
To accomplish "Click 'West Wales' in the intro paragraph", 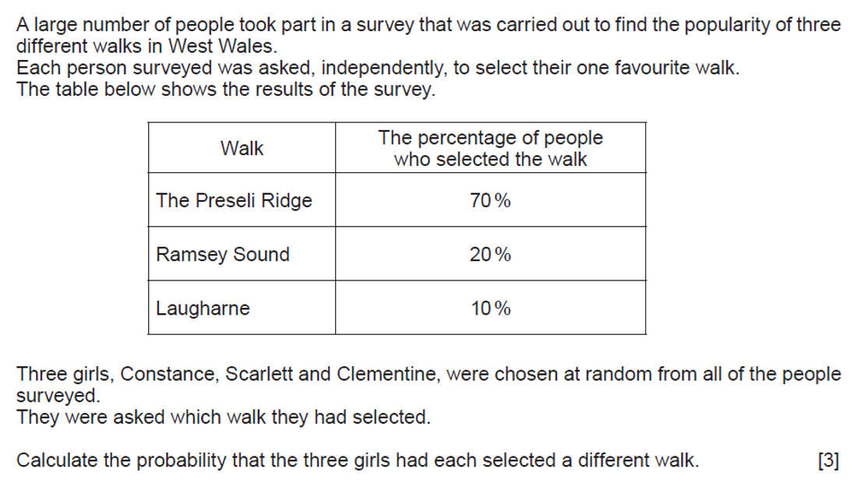I will point(222,46).
